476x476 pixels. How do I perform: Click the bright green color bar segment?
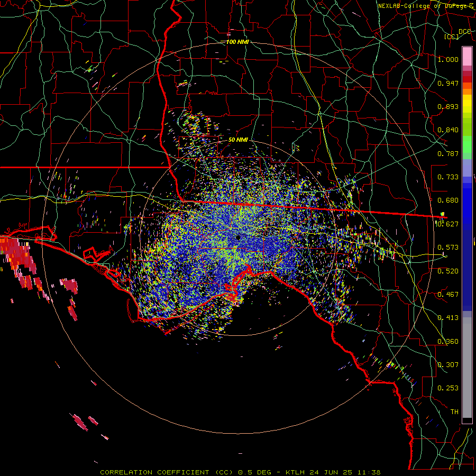pyautogui.click(x=467, y=144)
